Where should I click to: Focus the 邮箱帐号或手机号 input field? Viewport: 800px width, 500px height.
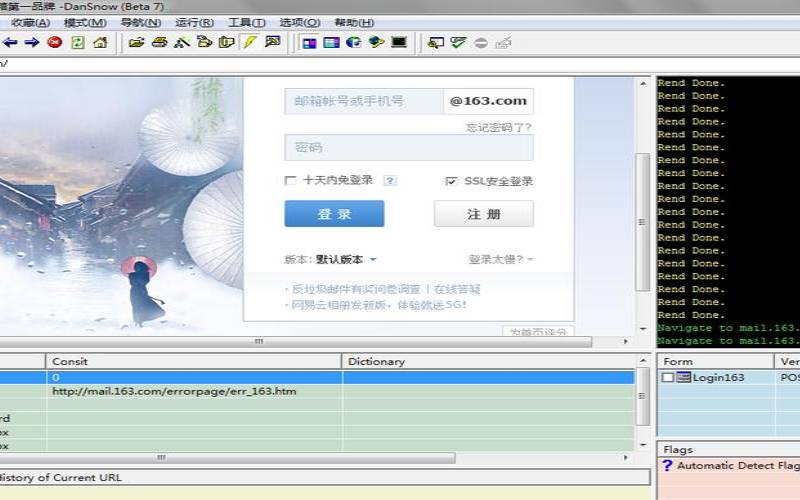tap(364, 101)
